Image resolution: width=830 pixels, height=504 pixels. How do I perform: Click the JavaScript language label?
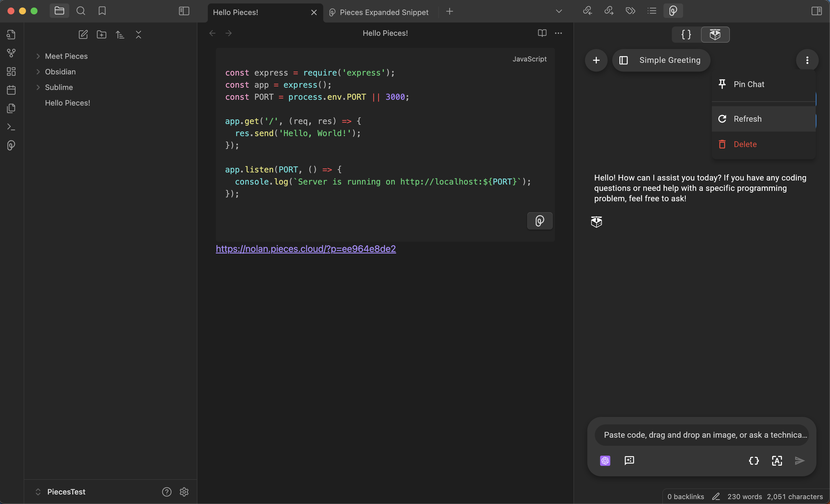click(530, 59)
